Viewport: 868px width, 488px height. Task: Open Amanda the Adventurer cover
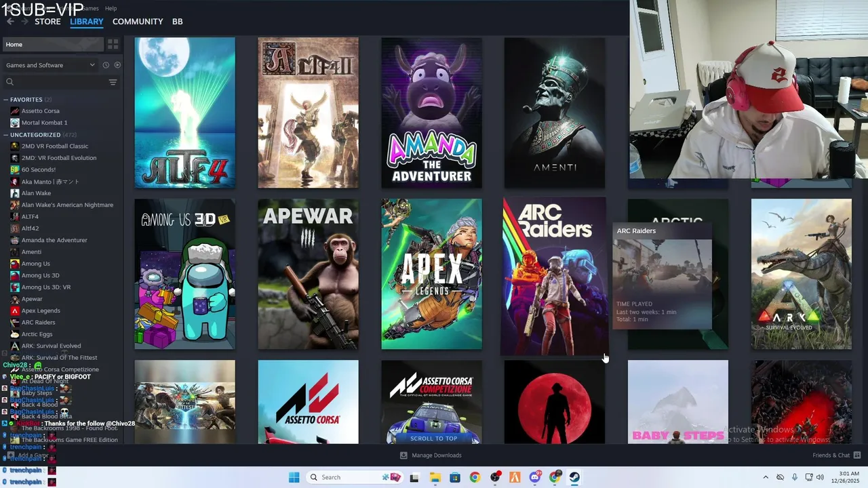(x=431, y=113)
